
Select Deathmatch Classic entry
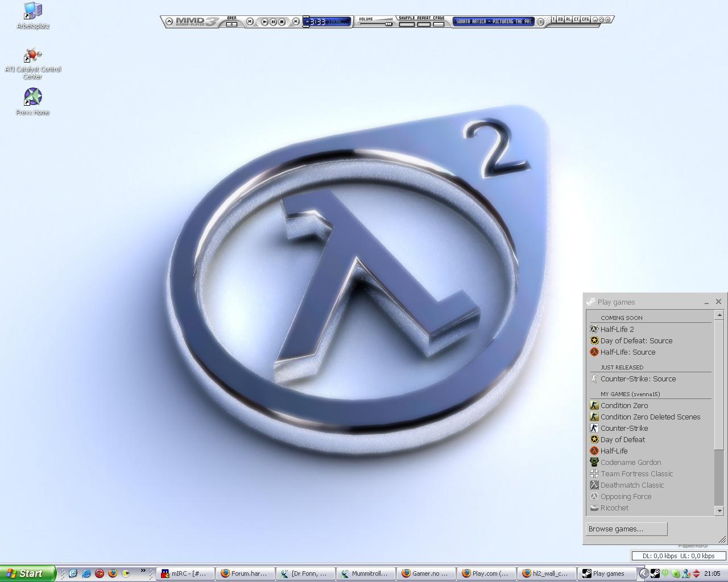coord(650,485)
